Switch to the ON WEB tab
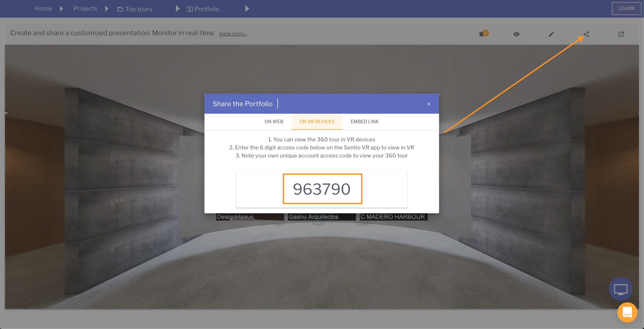The image size is (644, 329). (274, 122)
